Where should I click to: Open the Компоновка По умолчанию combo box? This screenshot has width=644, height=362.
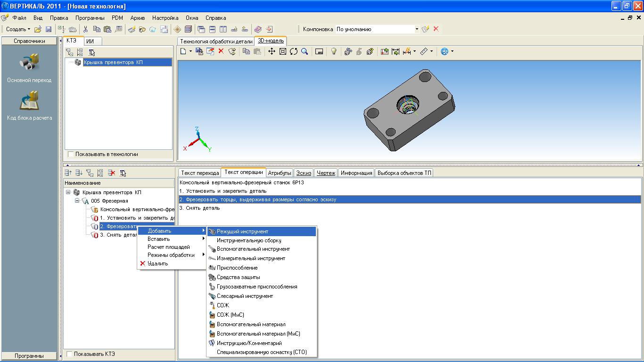[x=377, y=29]
